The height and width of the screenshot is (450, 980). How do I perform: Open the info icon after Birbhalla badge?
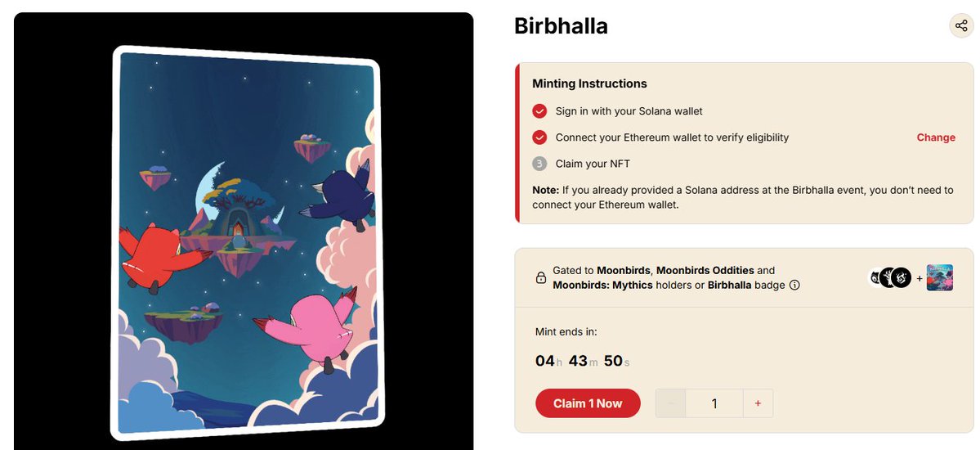tap(794, 286)
